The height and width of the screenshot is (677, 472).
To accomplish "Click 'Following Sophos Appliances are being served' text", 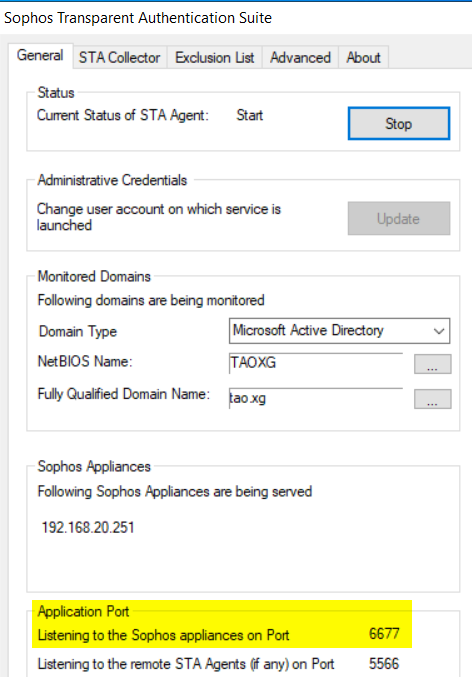I will click(x=174, y=492).
